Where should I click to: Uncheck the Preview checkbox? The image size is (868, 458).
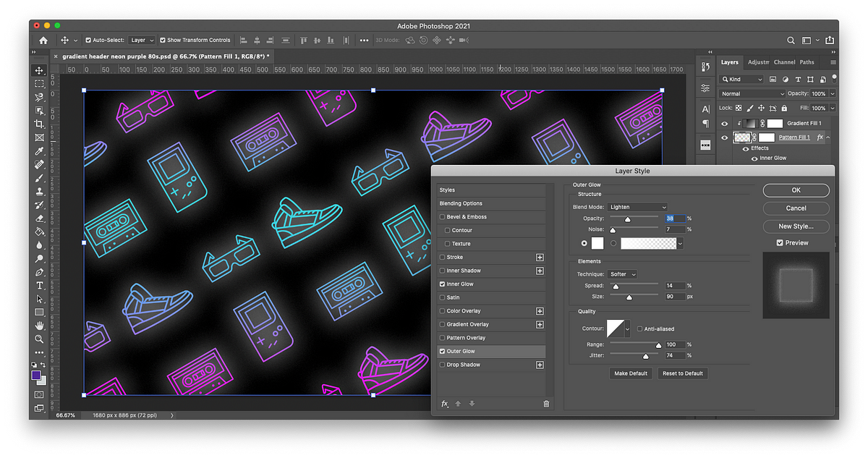780,243
